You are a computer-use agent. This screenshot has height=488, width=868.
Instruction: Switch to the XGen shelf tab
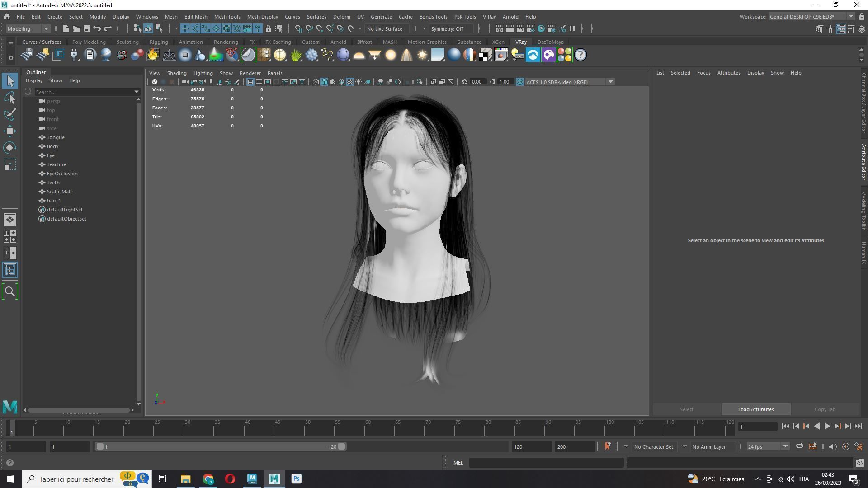(498, 42)
